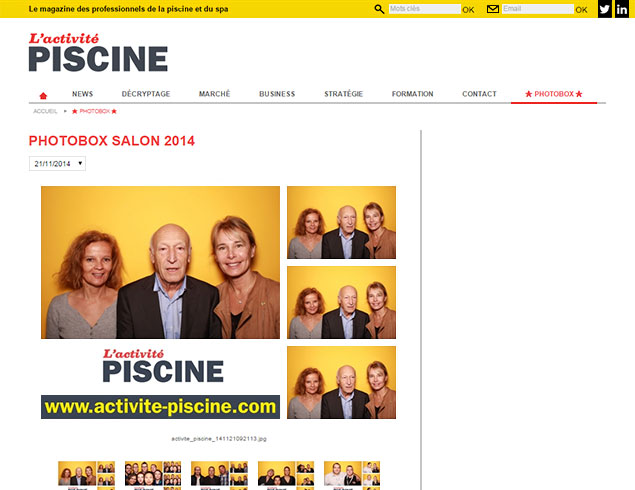Click the envelope newsletter icon
Image resolution: width=635 pixels, height=490 pixels.
pos(492,9)
